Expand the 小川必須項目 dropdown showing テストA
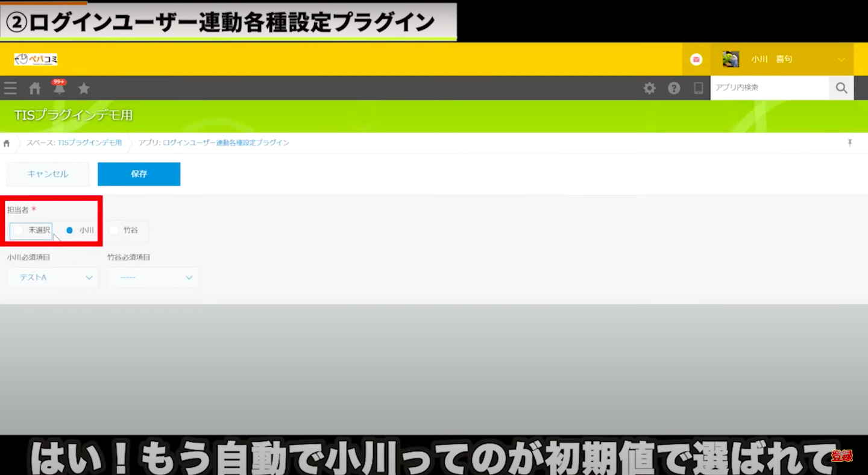The width and height of the screenshot is (868, 475). [53, 277]
